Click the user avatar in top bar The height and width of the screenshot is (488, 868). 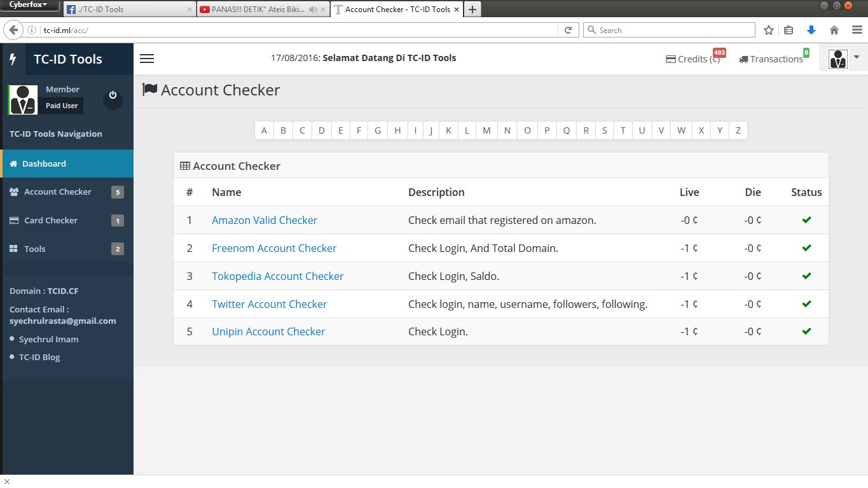coord(837,59)
